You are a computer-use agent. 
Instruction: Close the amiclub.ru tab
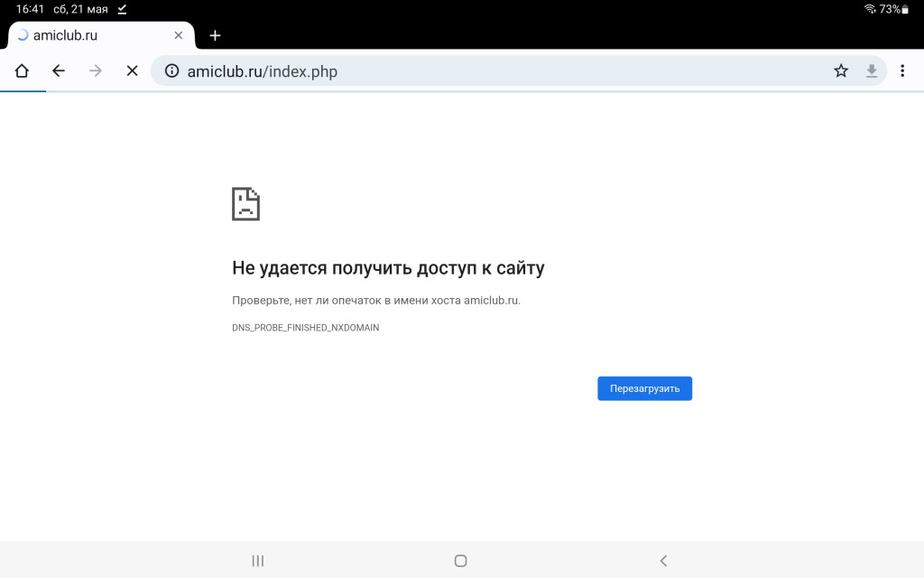point(179,35)
